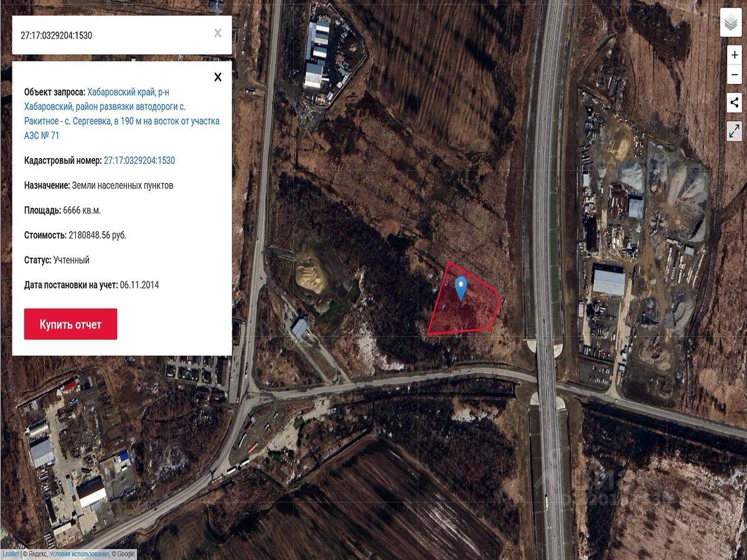
Task: Share the map with the share icon
Action: 735,103
